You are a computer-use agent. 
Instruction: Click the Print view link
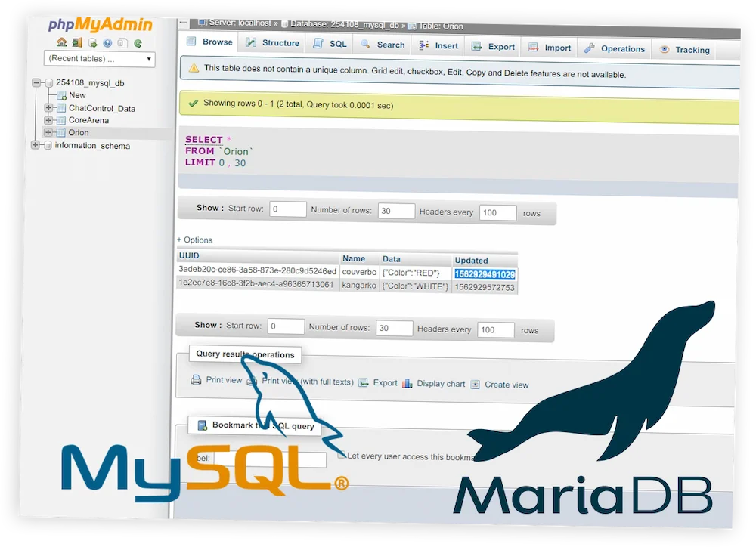tap(224, 380)
